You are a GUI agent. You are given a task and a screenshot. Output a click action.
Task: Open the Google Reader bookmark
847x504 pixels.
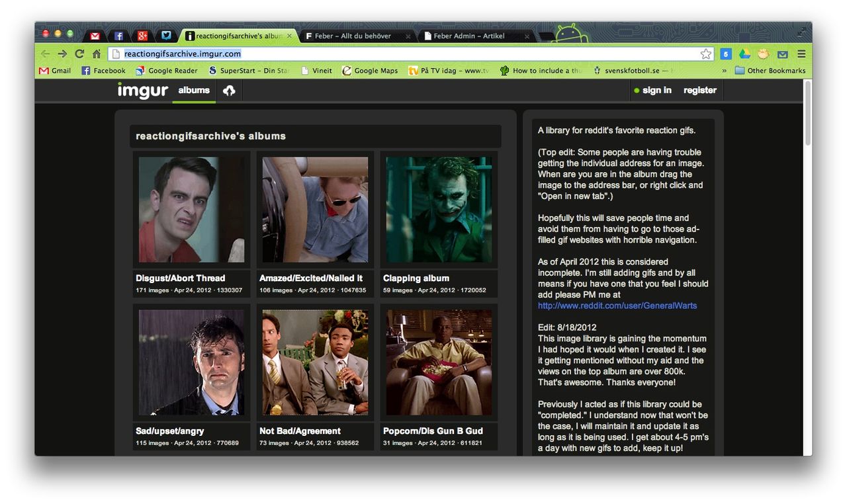click(x=167, y=71)
